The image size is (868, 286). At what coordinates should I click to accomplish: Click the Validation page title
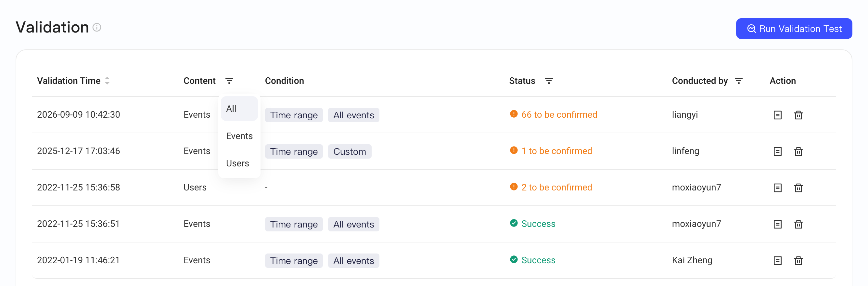click(x=52, y=27)
